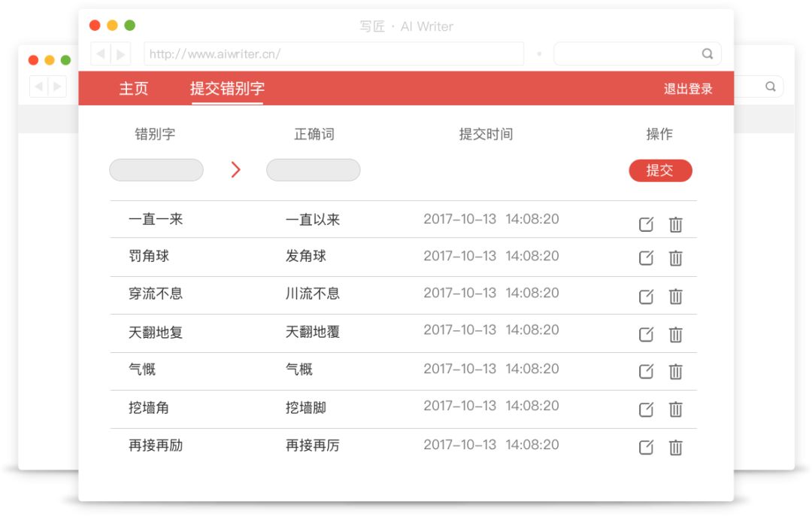Click 退出登录 to log out

pyautogui.click(x=688, y=90)
